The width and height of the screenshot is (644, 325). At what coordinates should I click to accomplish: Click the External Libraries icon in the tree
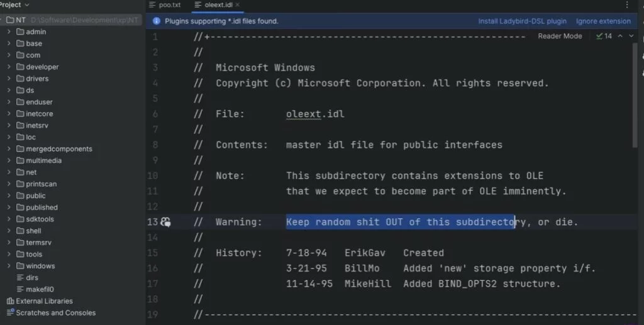tap(9, 301)
